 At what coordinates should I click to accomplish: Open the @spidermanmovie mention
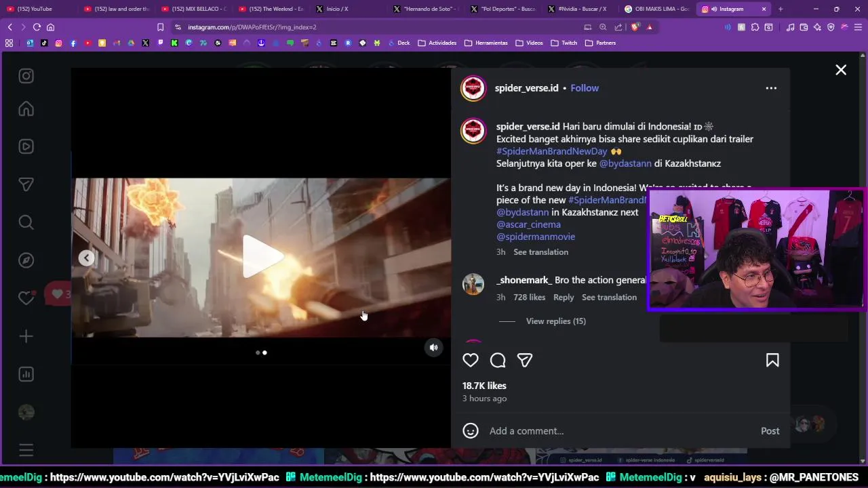click(536, 237)
